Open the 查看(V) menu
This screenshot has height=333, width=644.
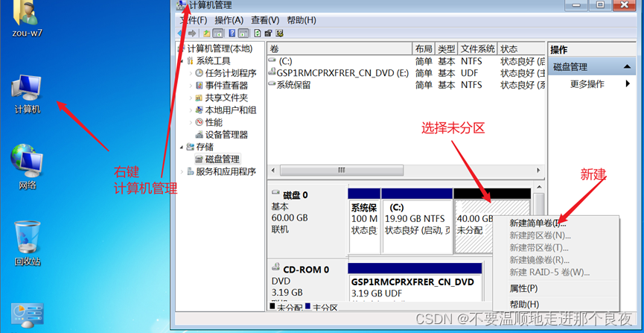click(x=265, y=20)
